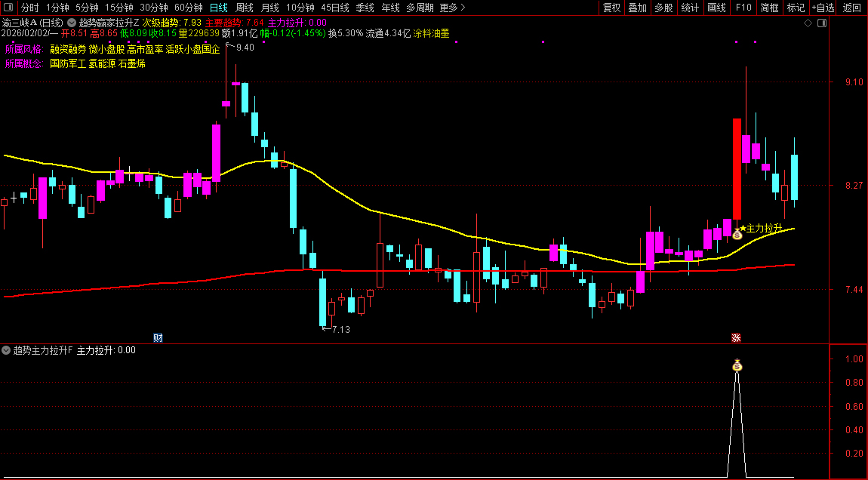This screenshot has height=480, width=868.
Task: Click the 简框 button
Action: [769, 8]
